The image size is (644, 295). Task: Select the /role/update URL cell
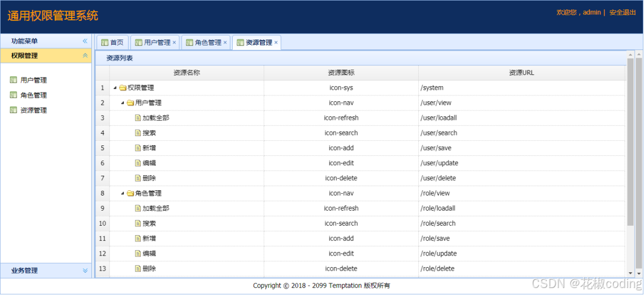click(522, 253)
